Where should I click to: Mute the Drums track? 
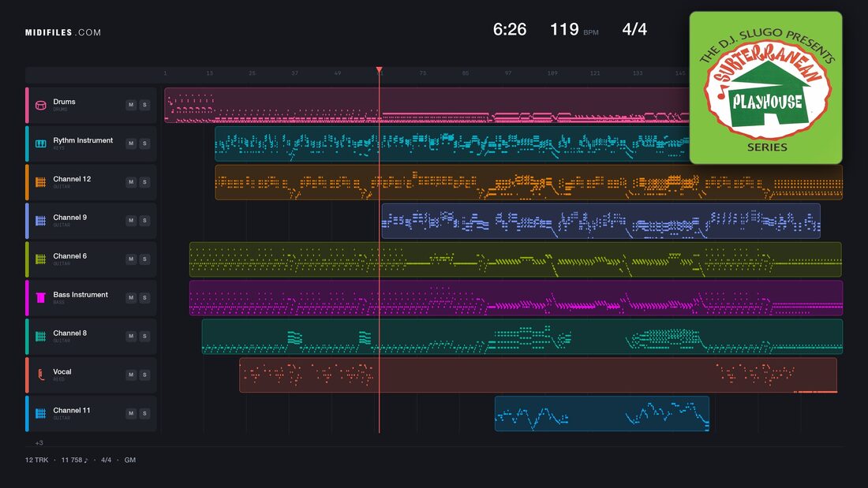[131, 105]
